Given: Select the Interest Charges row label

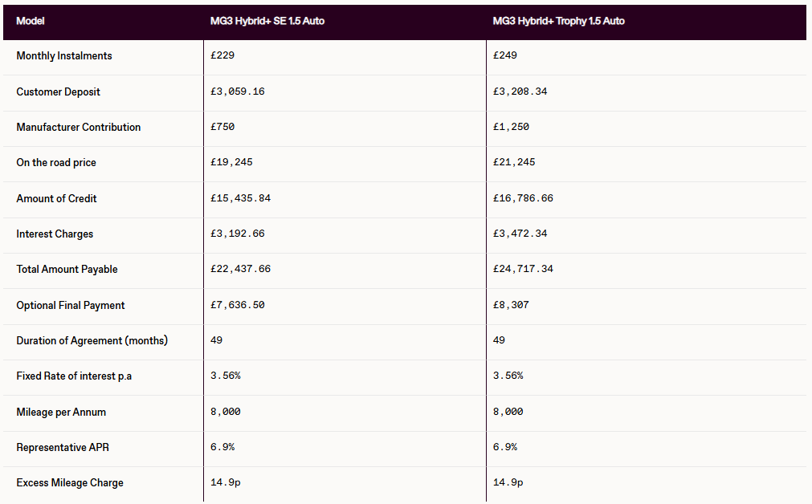Looking at the screenshot, I should 55,234.
